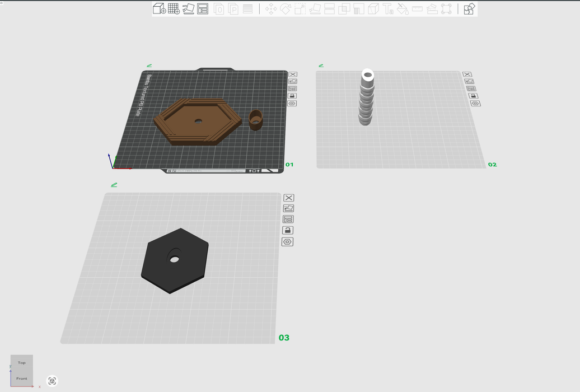Image resolution: width=580 pixels, height=392 pixels.
Task: Click the Auto orient toolbar icon
Action: tap(188, 9)
